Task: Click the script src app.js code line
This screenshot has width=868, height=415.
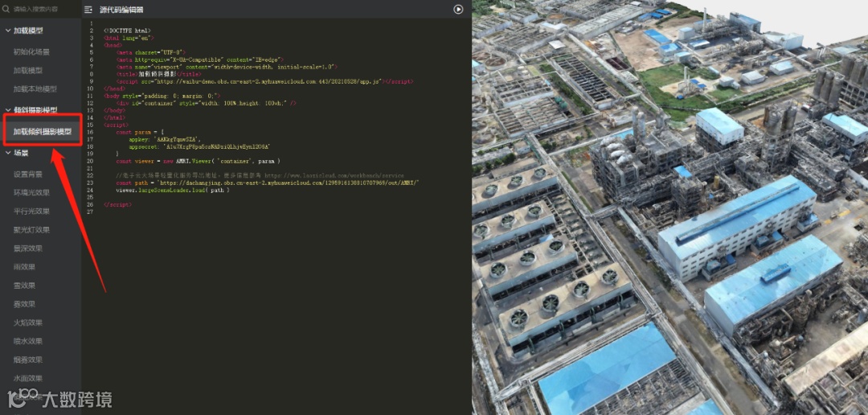Action: tap(264, 81)
